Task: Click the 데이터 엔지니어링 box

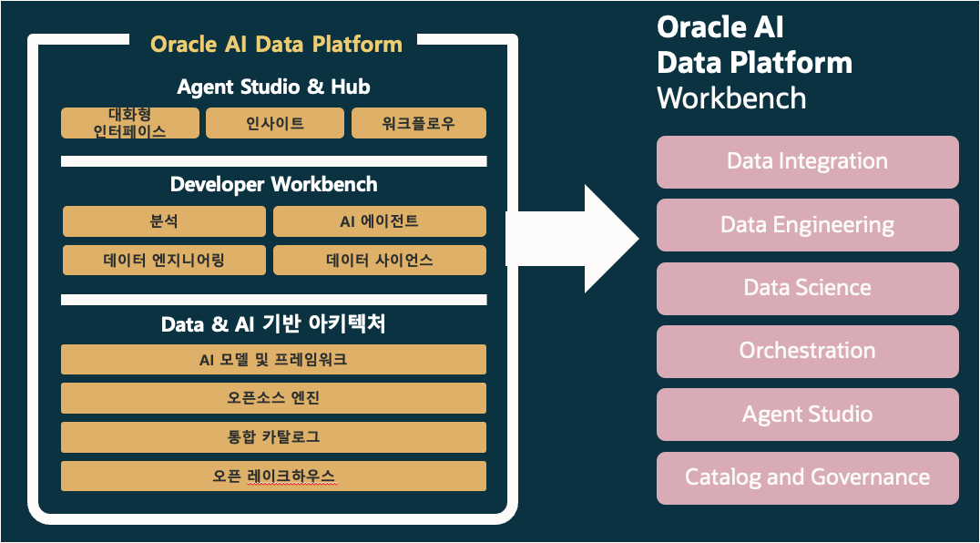Action: [164, 260]
